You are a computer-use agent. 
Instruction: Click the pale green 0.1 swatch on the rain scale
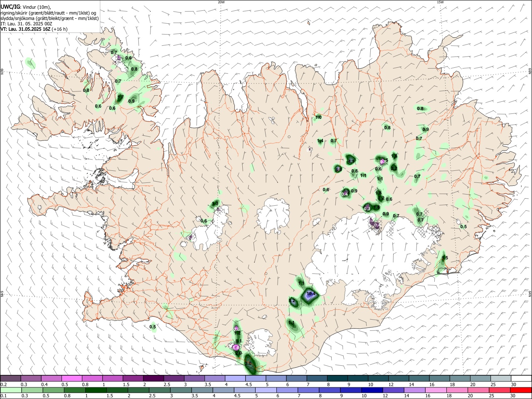(11, 390)
